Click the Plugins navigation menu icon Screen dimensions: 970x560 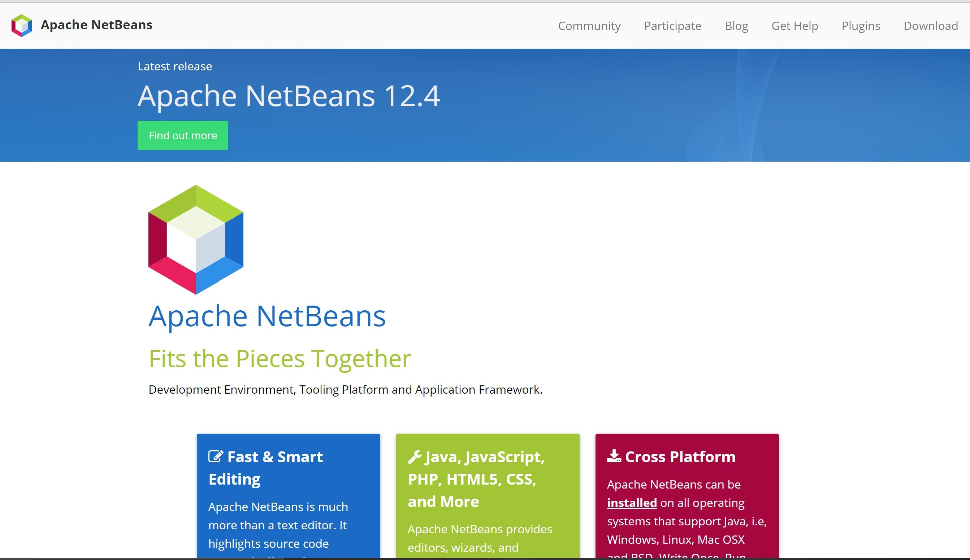[861, 25]
